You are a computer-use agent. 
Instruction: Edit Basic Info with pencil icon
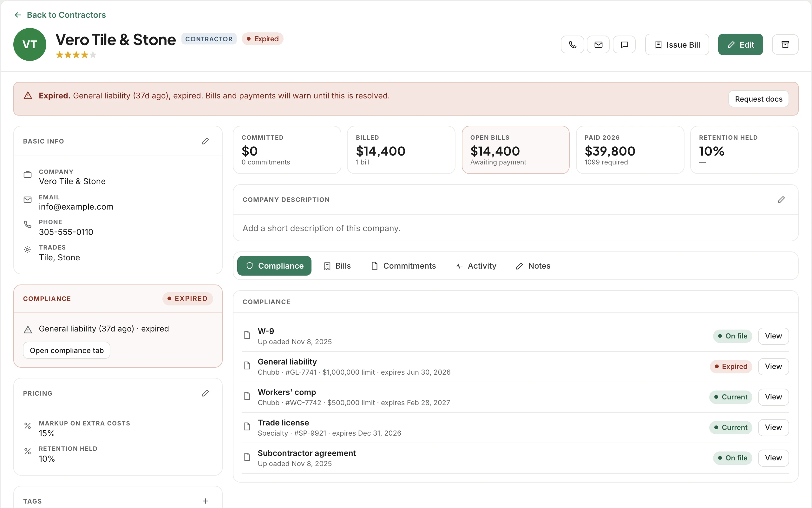coord(205,141)
